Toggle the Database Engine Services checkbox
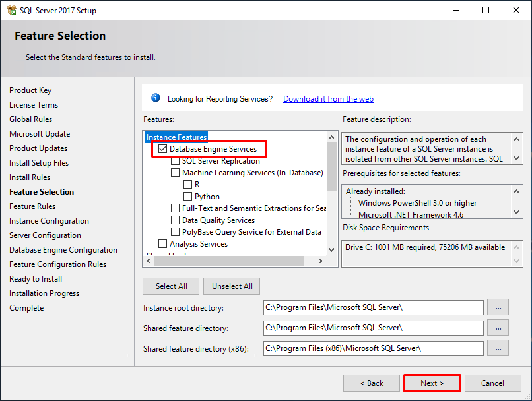 pyautogui.click(x=163, y=149)
